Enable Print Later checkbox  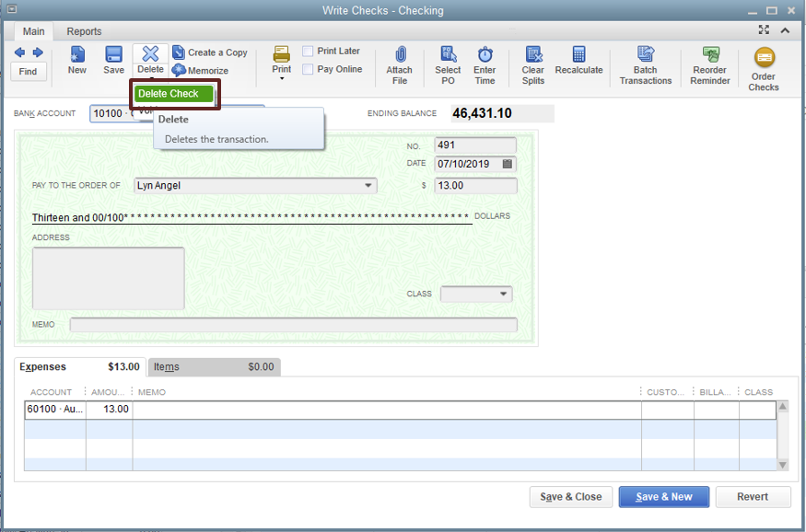pyautogui.click(x=308, y=51)
